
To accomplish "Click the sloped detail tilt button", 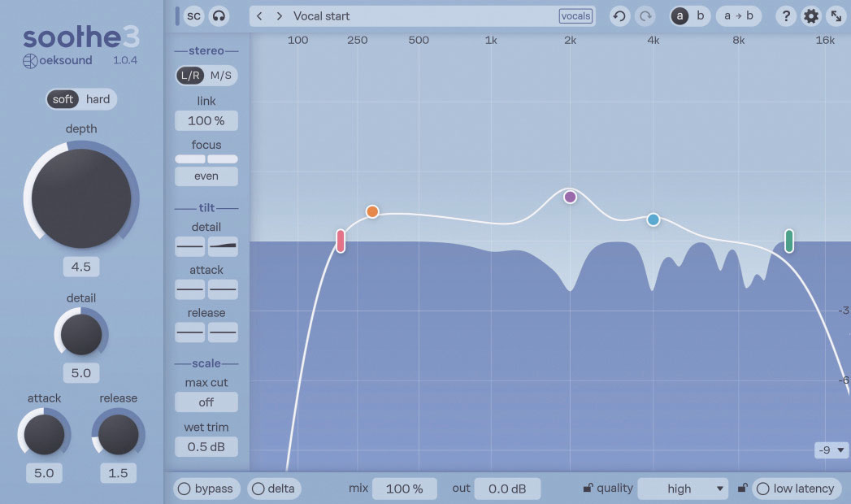I will (223, 246).
